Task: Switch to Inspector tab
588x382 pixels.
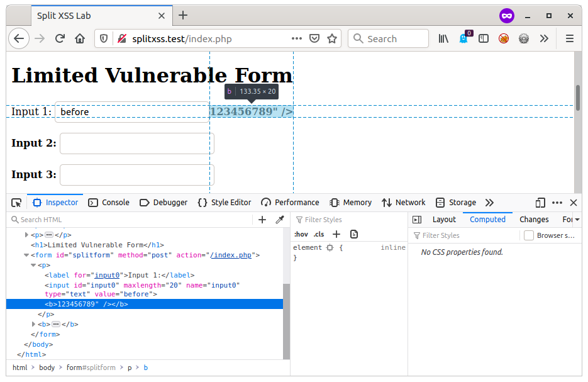Action: [x=55, y=203]
